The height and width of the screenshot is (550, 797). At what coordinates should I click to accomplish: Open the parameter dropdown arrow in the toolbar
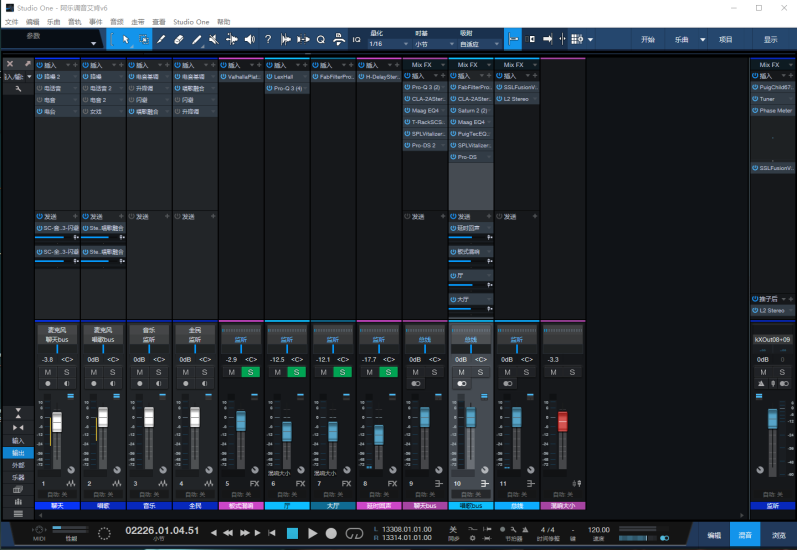tap(94, 44)
